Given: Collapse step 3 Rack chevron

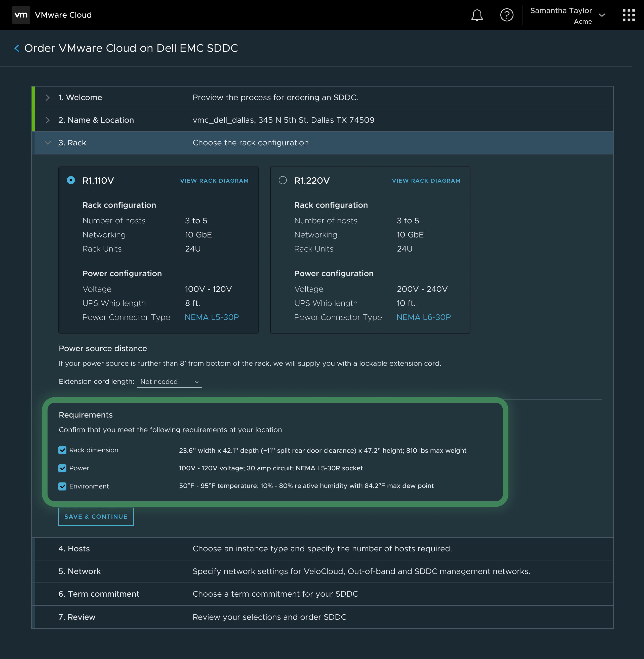Looking at the screenshot, I should coord(48,143).
